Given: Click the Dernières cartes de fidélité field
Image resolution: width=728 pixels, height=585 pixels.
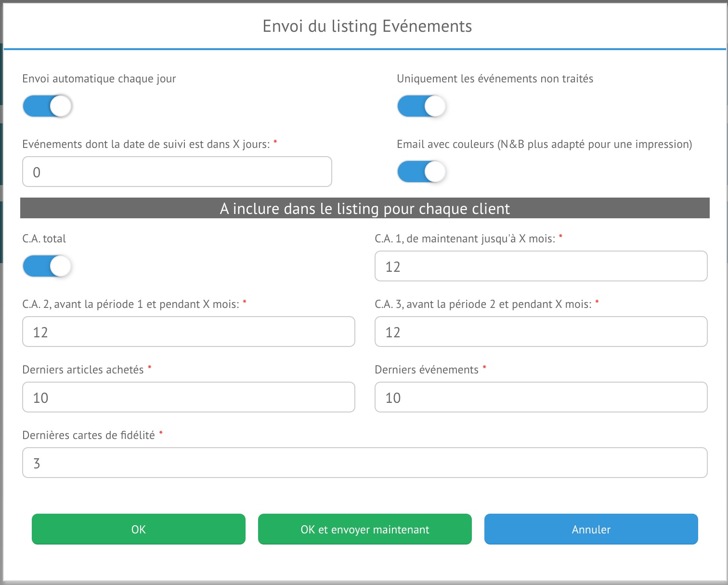Looking at the screenshot, I should 364,463.
